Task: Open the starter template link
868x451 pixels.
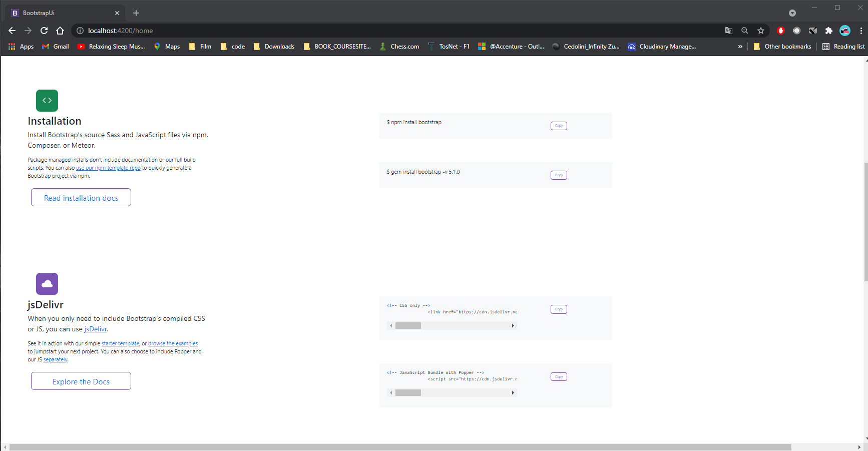Action: point(120,344)
